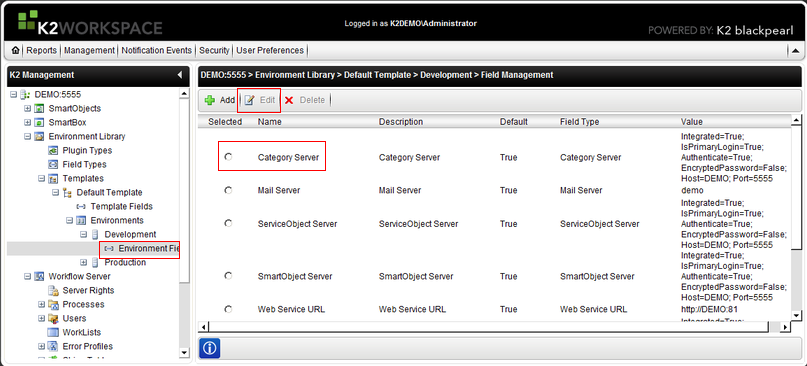The height and width of the screenshot is (366, 807).
Task: Expand the Users tree node
Action: (x=41, y=319)
